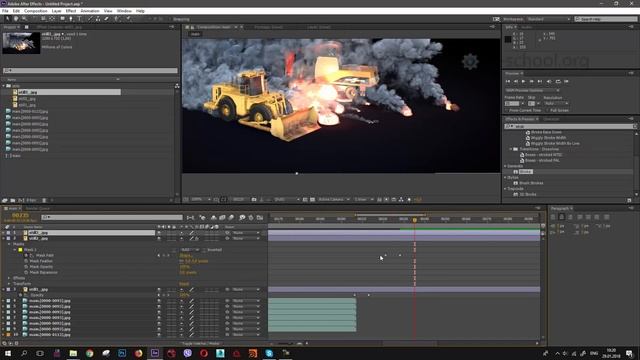Viewport: 640px width, 360px height.
Task: Click the Mask 1 yellow color swatch
Action: point(20,250)
